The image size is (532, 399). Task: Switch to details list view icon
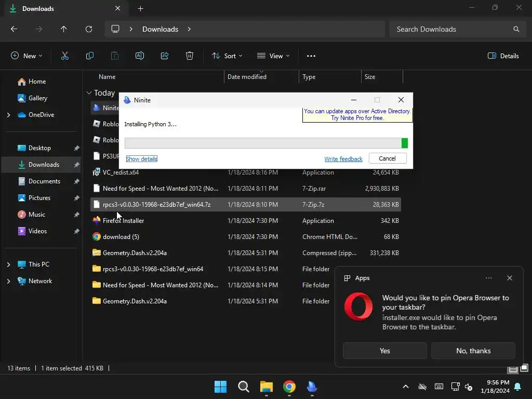(513, 369)
